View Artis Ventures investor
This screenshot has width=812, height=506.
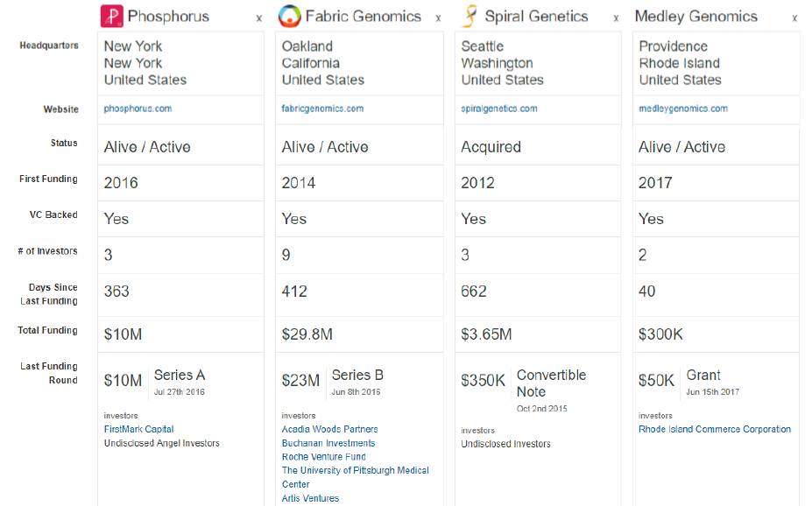point(310,499)
